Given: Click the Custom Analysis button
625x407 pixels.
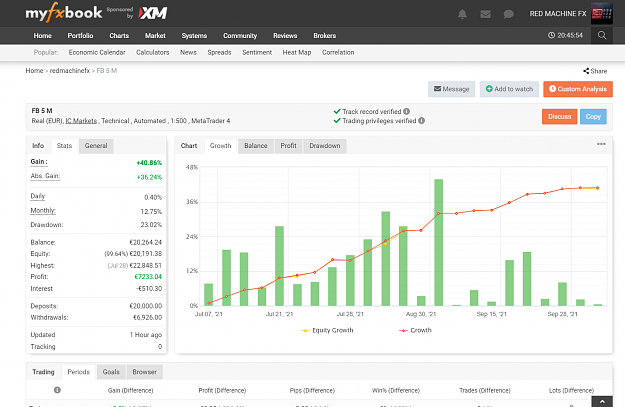Looking at the screenshot, I should (x=578, y=89).
